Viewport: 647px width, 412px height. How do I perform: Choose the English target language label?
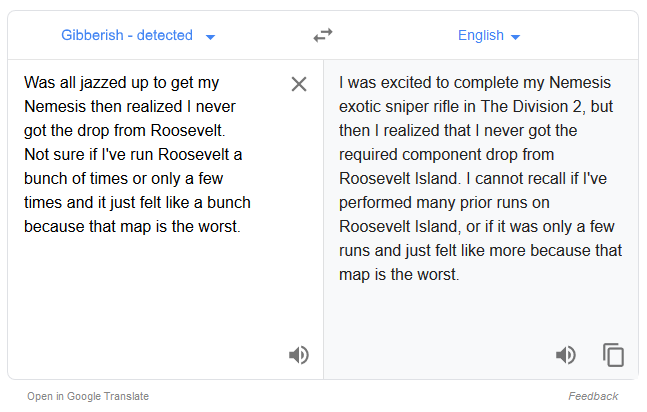(x=481, y=35)
